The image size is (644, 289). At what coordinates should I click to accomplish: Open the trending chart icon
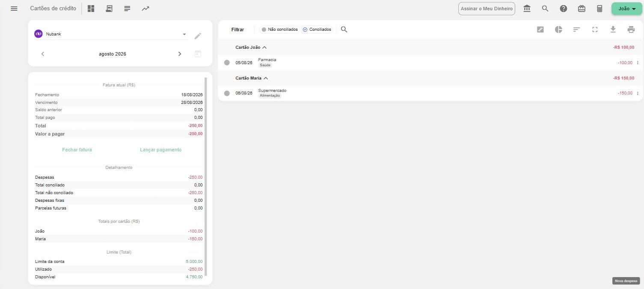click(x=145, y=9)
